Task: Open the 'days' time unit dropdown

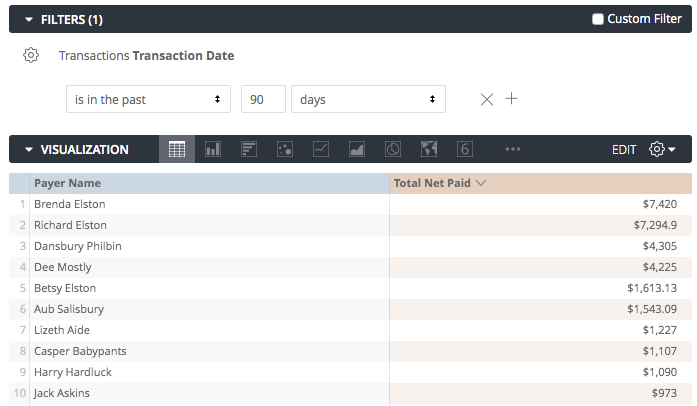Action: pos(367,99)
